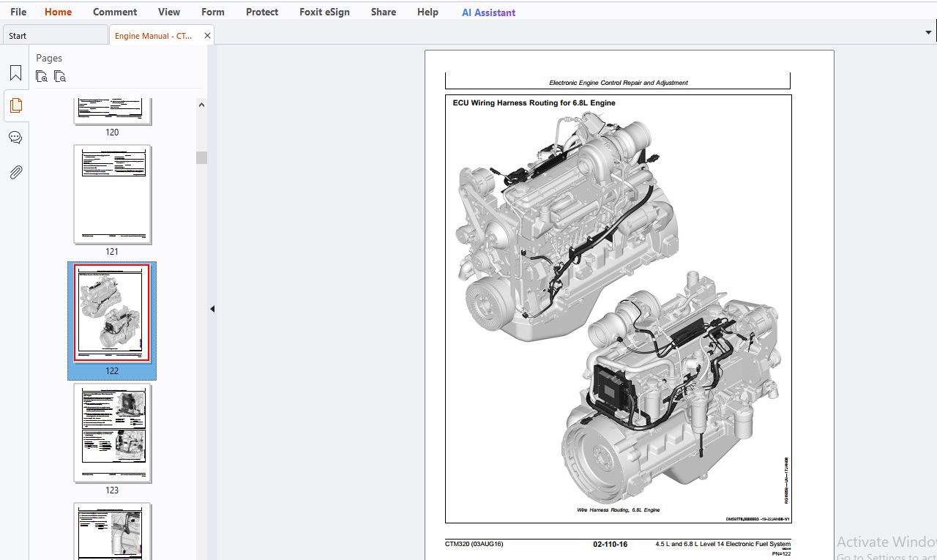Viewport: 937px width, 560px height.
Task: Select page 121 thumbnail
Action: tap(112, 194)
